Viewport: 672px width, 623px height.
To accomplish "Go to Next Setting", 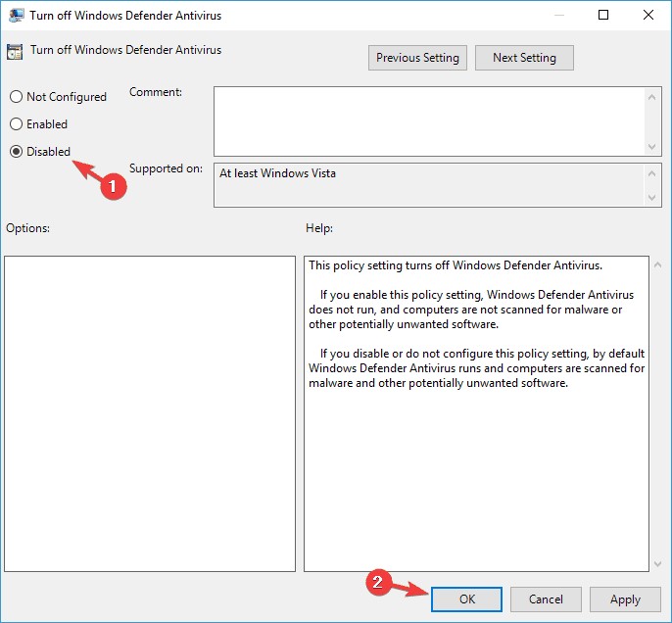I will click(x=524, y=58).
